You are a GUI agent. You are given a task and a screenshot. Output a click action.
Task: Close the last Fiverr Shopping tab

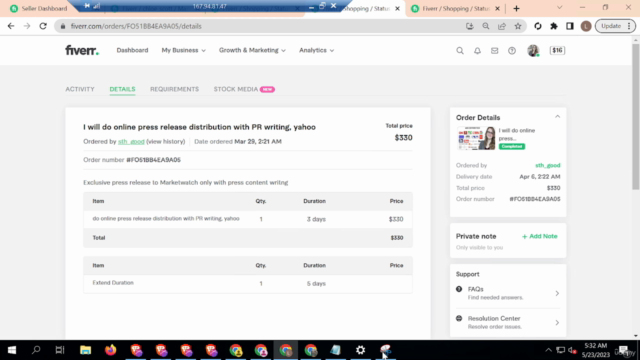498,9
